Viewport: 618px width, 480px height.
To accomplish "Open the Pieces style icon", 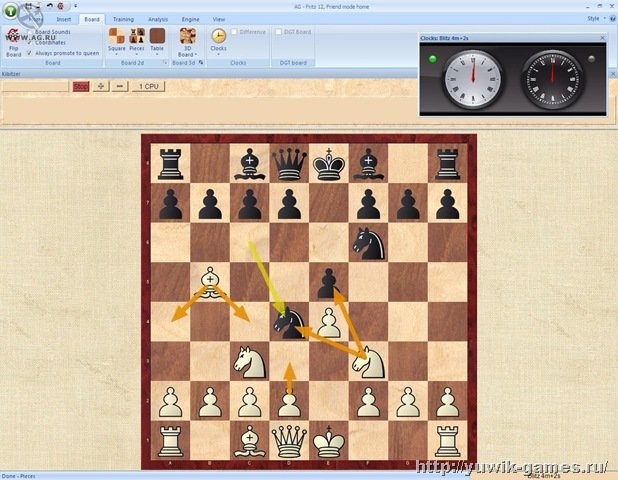I will coord(137,36).
